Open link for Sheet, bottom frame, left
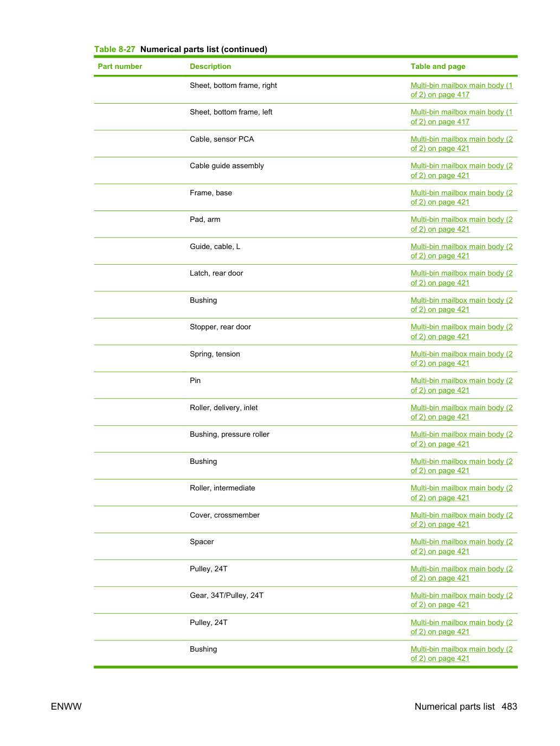The width and height of the screenshot is (560, 746). click(x=461, y=117)
